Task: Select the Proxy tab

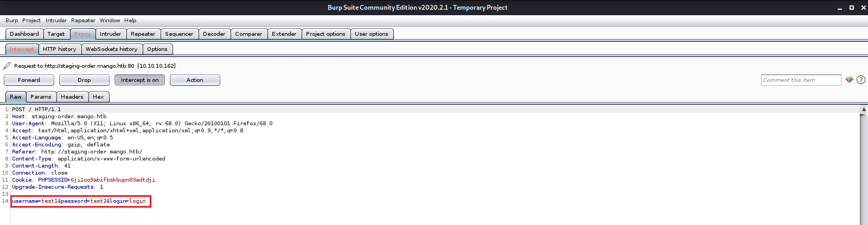Action: coord(82,34)
